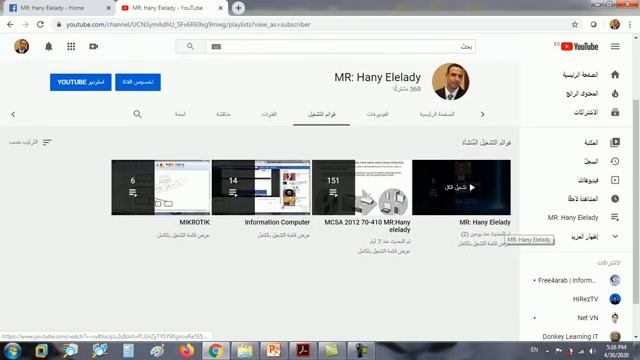The width and height of the screenshot is (640, 360).
Task: Open Trending via the flame icon
Action: click(x=615, y=93)
